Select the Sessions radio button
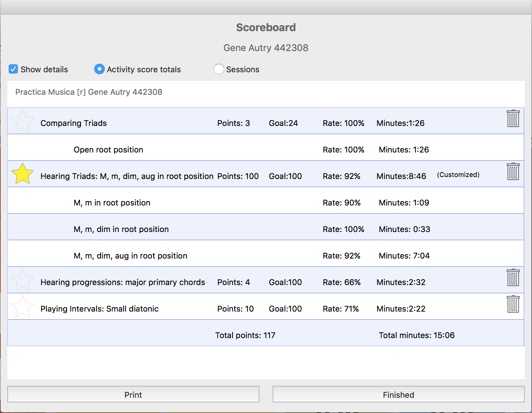532x413 pixels. [219, 69]
